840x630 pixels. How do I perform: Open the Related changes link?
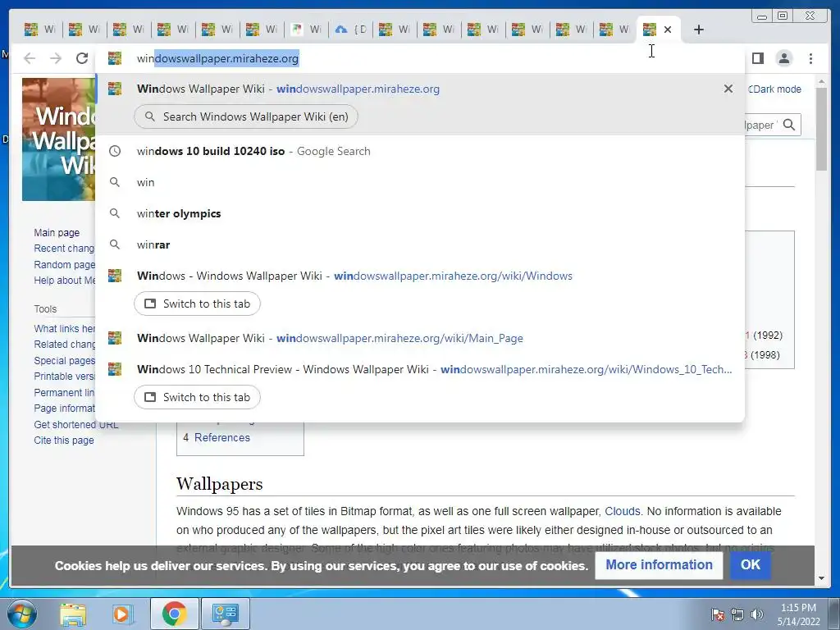coord(64,344)
